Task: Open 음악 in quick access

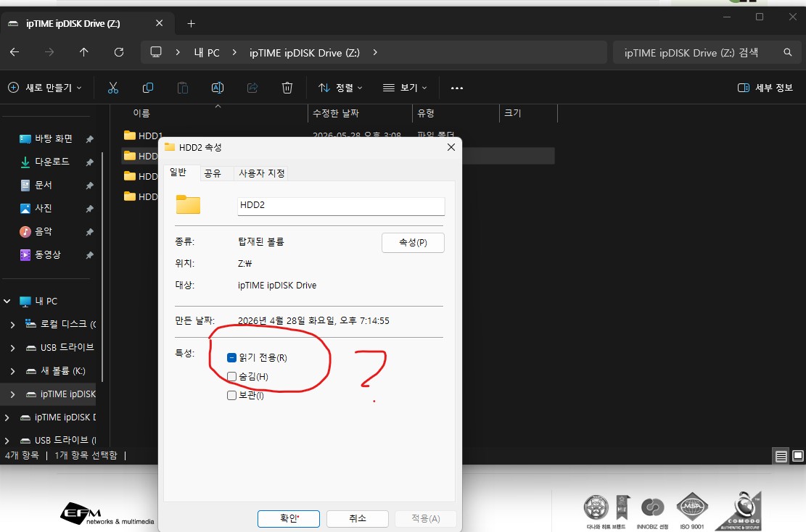Action: pyautogui.click(x=44, y=232)
